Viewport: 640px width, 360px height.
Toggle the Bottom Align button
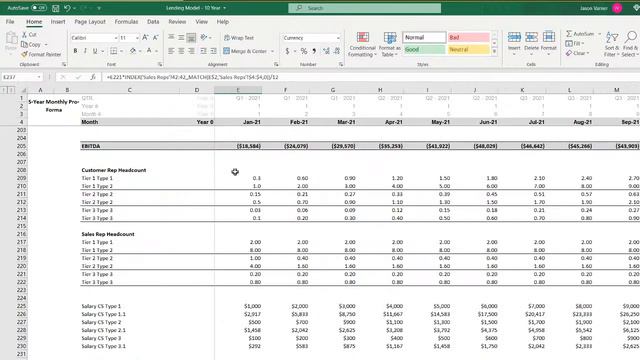click(x=191, y=38)
